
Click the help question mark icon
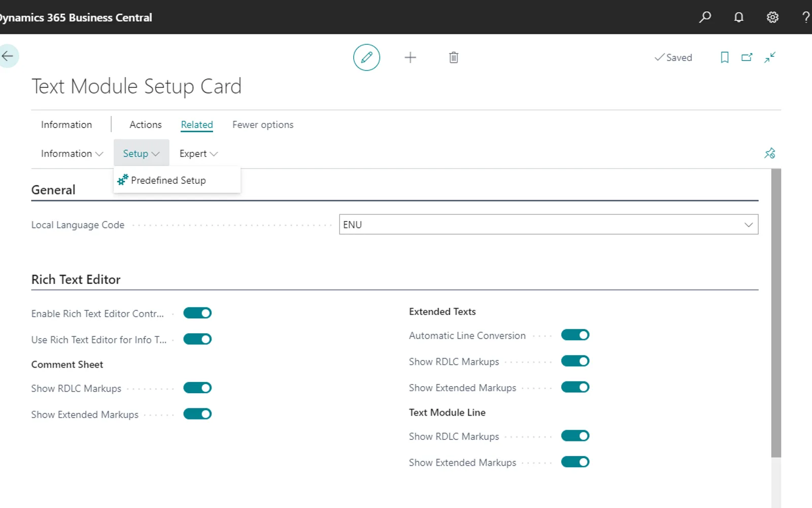point(806,17)
